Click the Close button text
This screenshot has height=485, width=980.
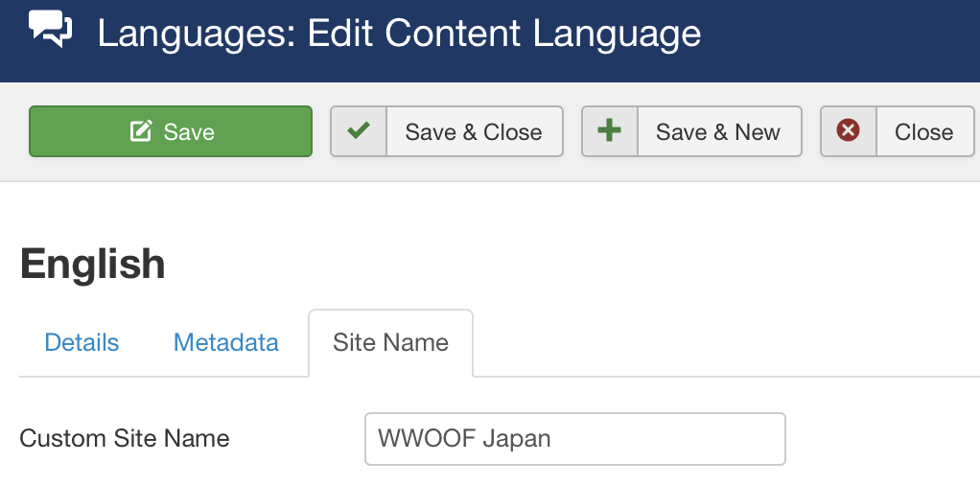tap(923, 132)
